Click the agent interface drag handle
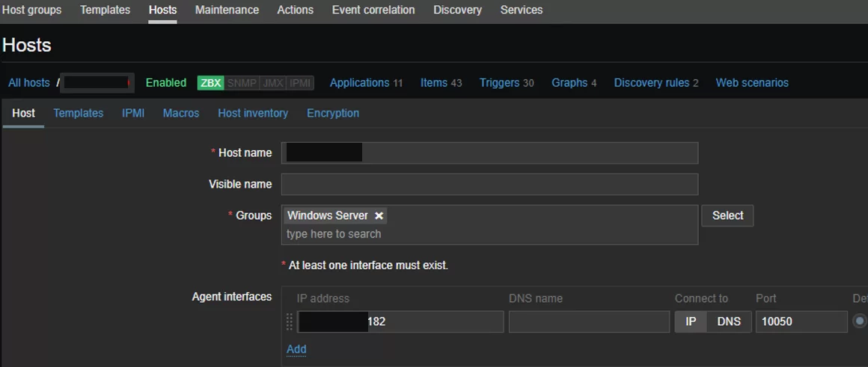Screen dimensions: 868x367 click(x=290, y=321)
